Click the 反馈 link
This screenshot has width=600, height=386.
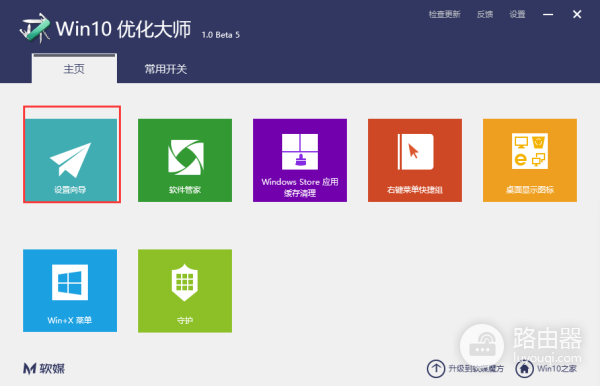[485, 15]
